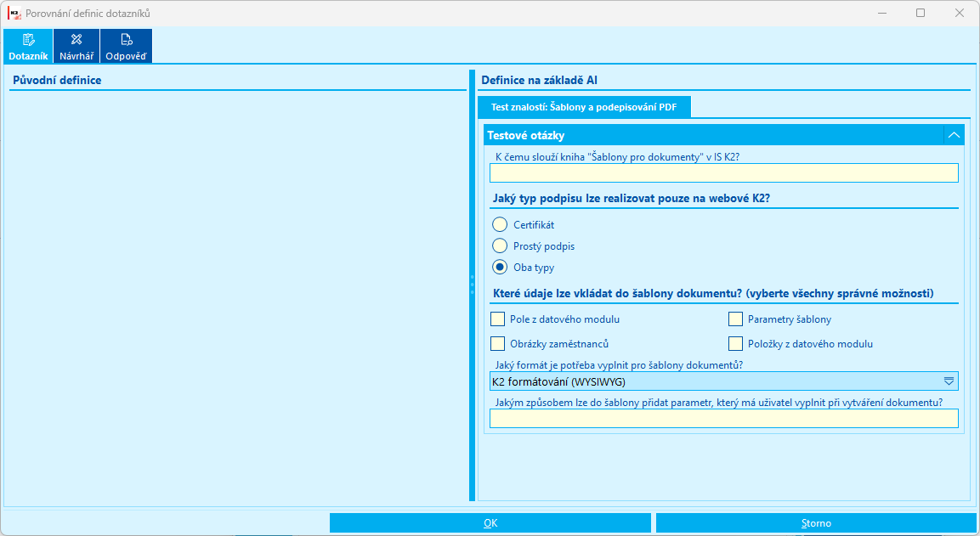The width and height of the screenshot is (980, 536).
Task: Switch to the Odpověď tab
Action: [126, 46]
